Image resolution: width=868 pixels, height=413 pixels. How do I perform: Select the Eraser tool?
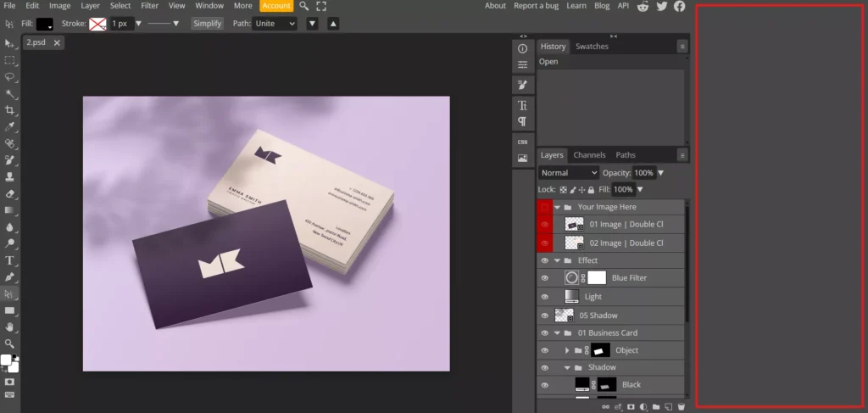pos(9,193)
